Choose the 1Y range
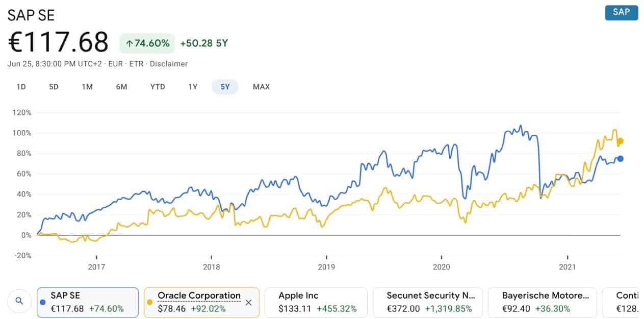This screenshot has width=644, height=319. pyautogui.click(x=193, y=87)
